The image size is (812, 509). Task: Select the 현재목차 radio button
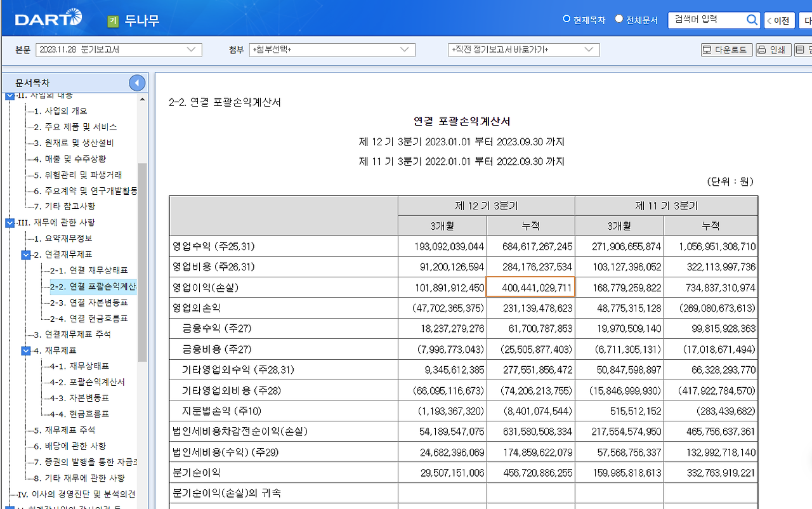click(x=566, y=19)
